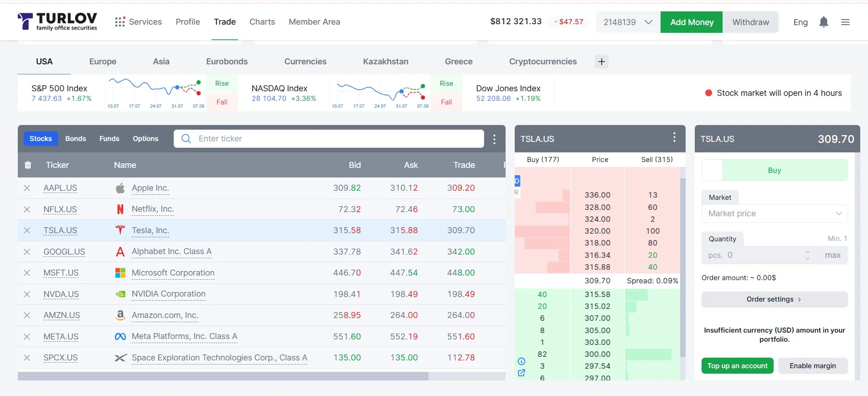Remove AAPL.US from the watchlist
Screen dimensions: 868x396
click(x=27, y=188)
